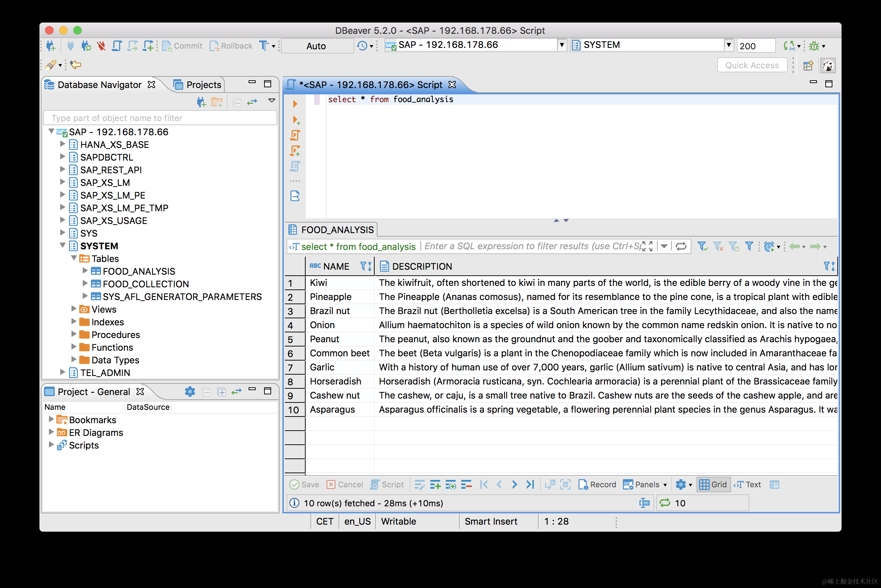Click the NAME column header

point(336,266)
